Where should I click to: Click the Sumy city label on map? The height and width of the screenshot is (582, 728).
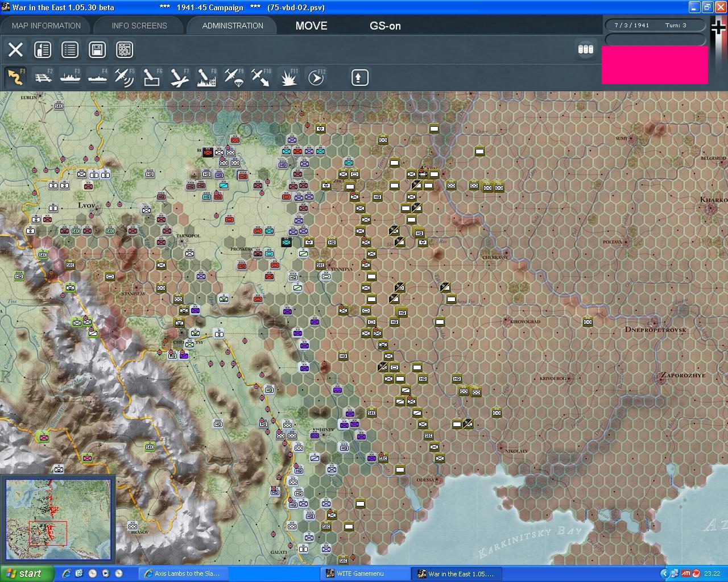(x=621, y=138)
